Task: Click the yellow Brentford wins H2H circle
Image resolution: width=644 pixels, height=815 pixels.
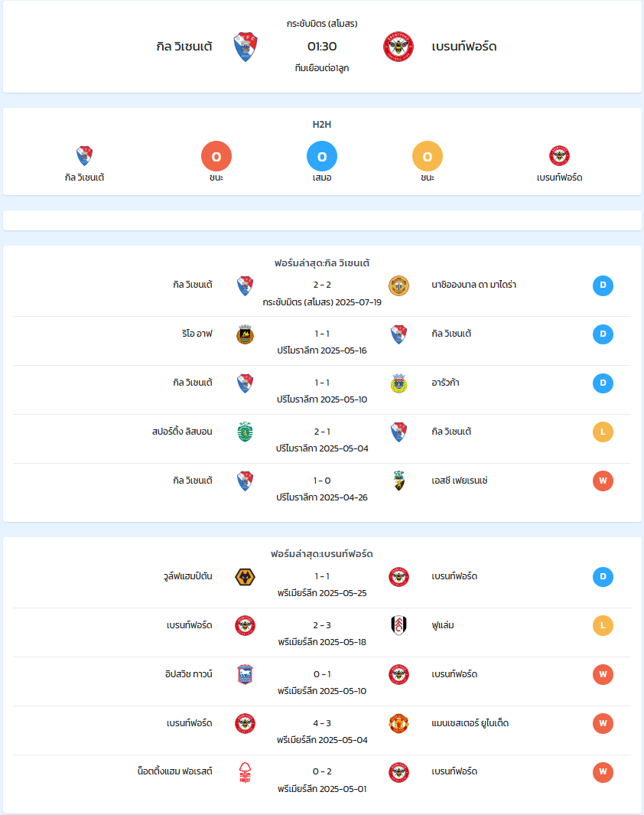Action: pyautogui.click(x=428, y=156)
